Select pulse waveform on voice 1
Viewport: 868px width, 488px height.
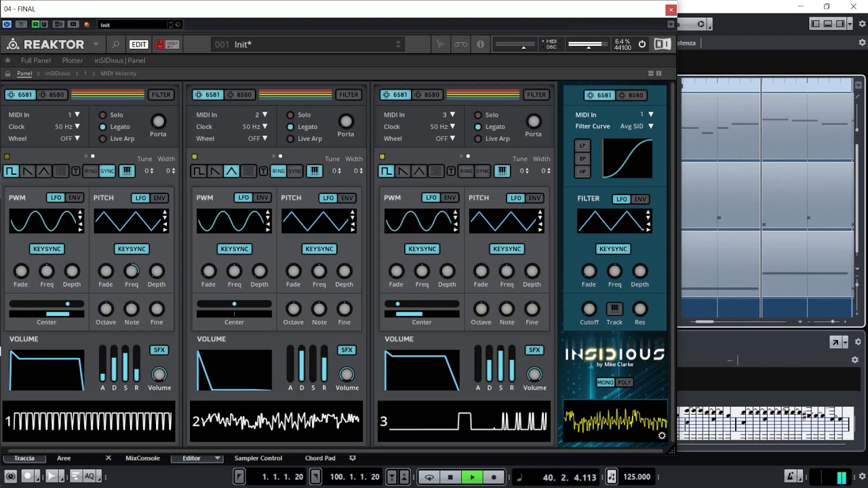[x=11, y=171]
